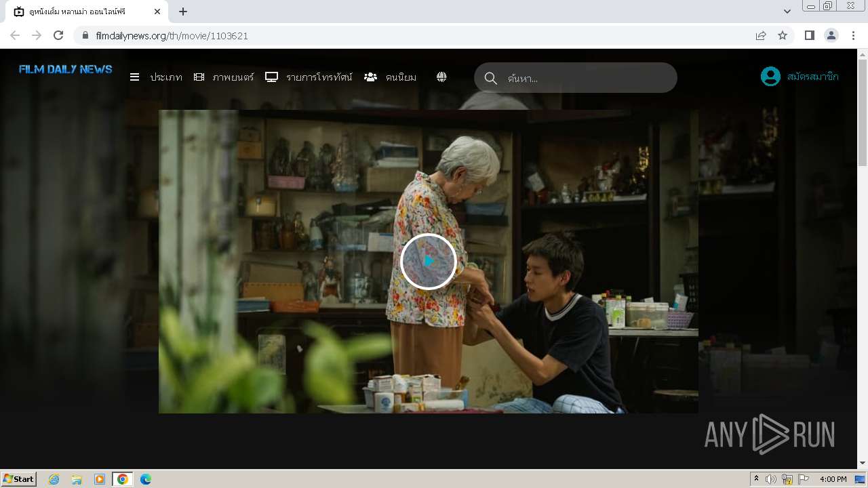The width and height of the screenshot is (868, 488).
Task: Bookmark this page with the star icon
Action: pyautogui.click(x=783, y=35)
